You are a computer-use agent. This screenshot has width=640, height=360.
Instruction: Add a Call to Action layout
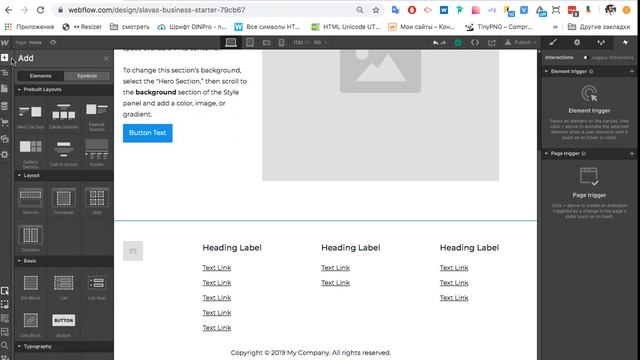pyautogui.click(x=64, y=153)
